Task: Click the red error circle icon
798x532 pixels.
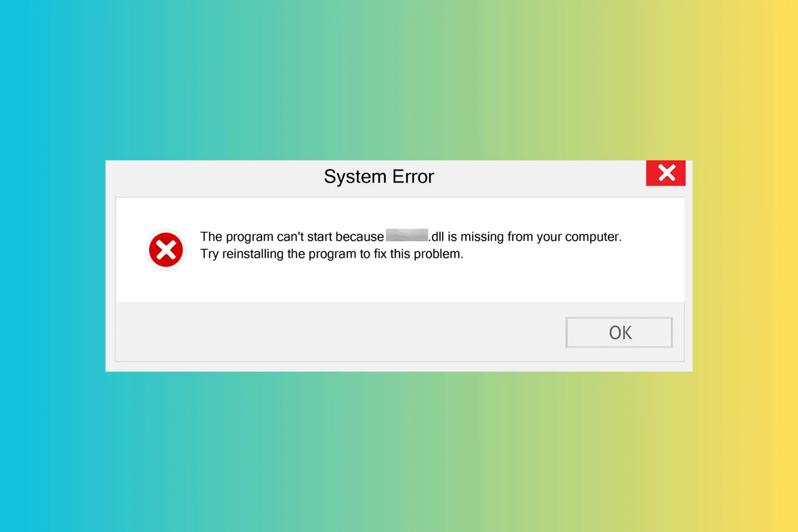Action: (166, 250)
